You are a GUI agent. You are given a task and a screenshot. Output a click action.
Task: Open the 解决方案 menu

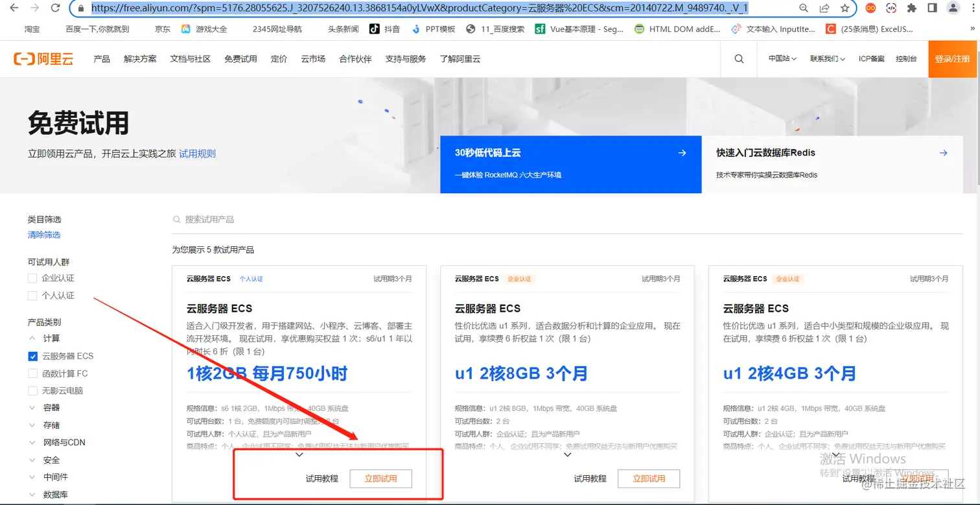click(140, 59)
